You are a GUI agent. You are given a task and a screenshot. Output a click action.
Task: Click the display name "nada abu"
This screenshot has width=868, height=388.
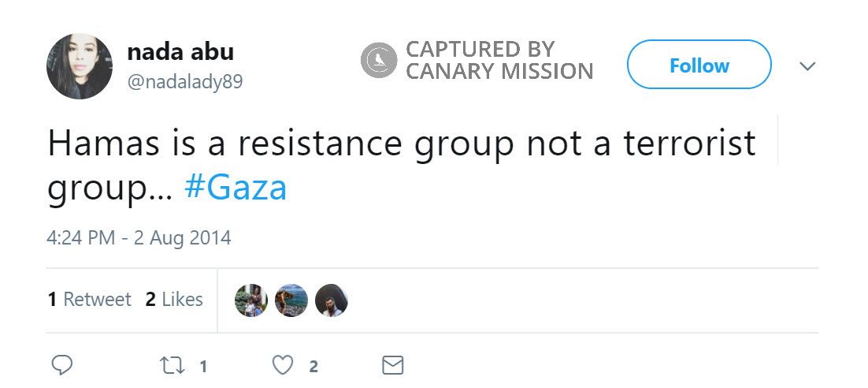tap(180, 52)
